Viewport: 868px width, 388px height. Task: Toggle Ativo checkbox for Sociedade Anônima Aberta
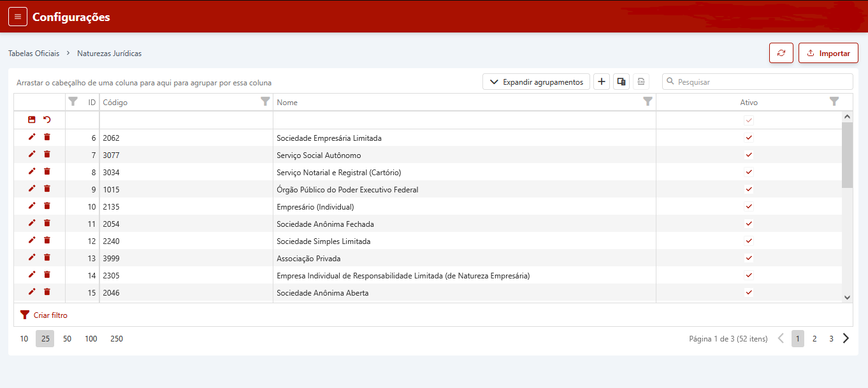[x=749, y=292]
